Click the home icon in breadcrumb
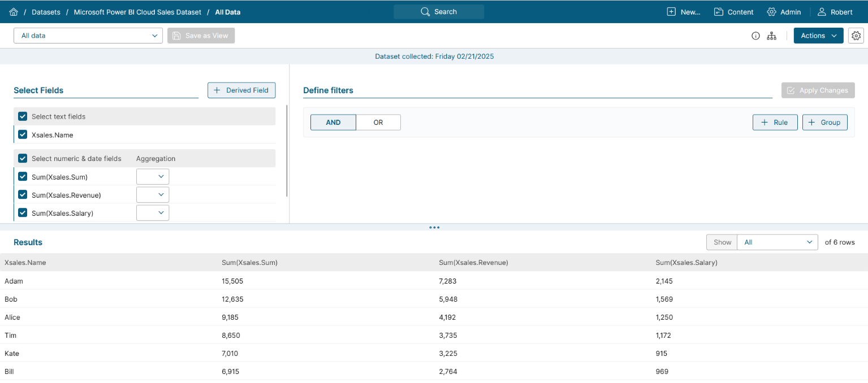 [14, 12]
